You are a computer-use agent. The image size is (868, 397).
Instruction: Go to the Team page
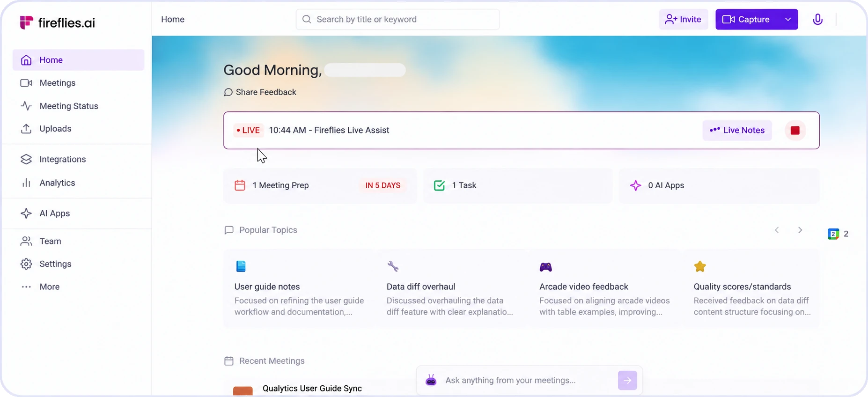tap(78, 241)
